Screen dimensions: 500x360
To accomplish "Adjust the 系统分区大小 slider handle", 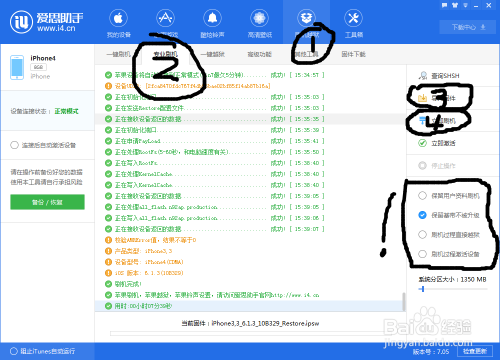I will pyautogui.click(x=422, y=289).
